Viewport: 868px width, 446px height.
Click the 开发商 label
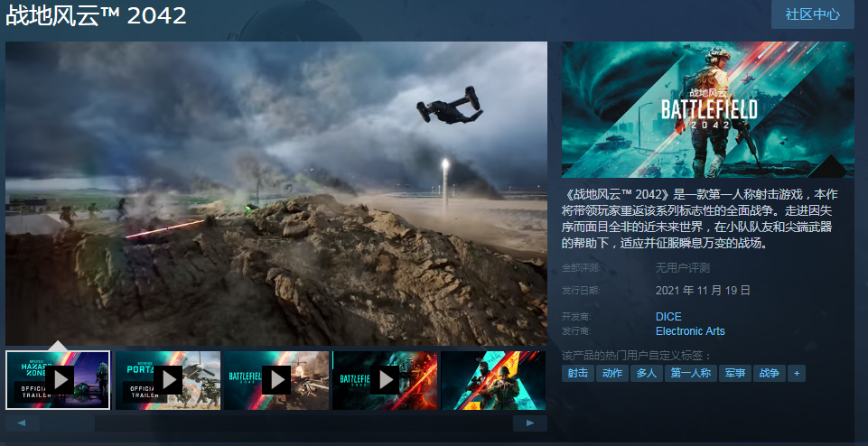tap(576, 317)
